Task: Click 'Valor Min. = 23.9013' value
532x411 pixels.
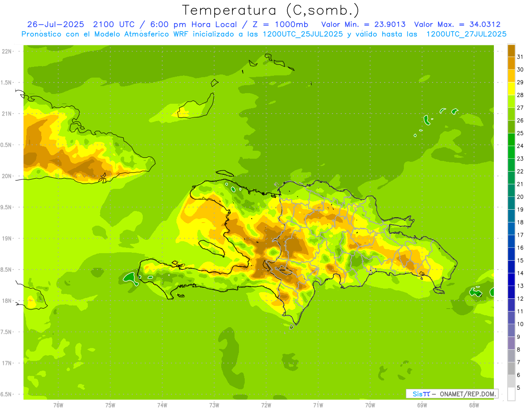Action: pyautogui.click(x=363, y=24)
